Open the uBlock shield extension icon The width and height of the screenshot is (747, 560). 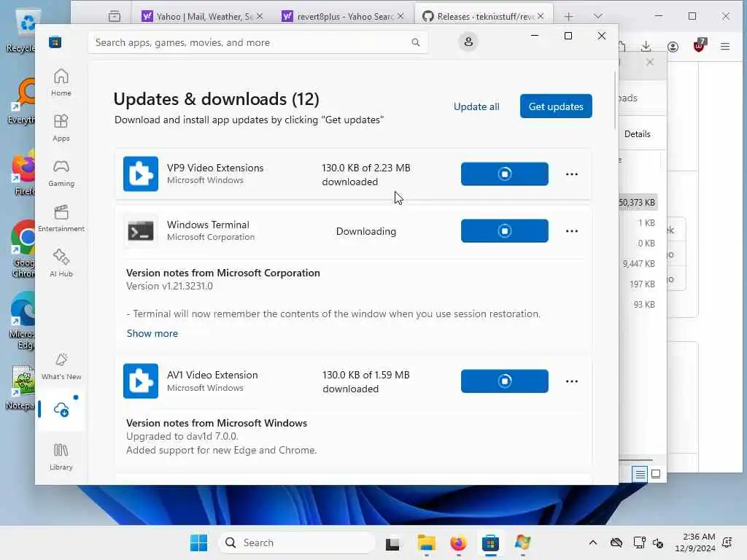coord(700,46)
